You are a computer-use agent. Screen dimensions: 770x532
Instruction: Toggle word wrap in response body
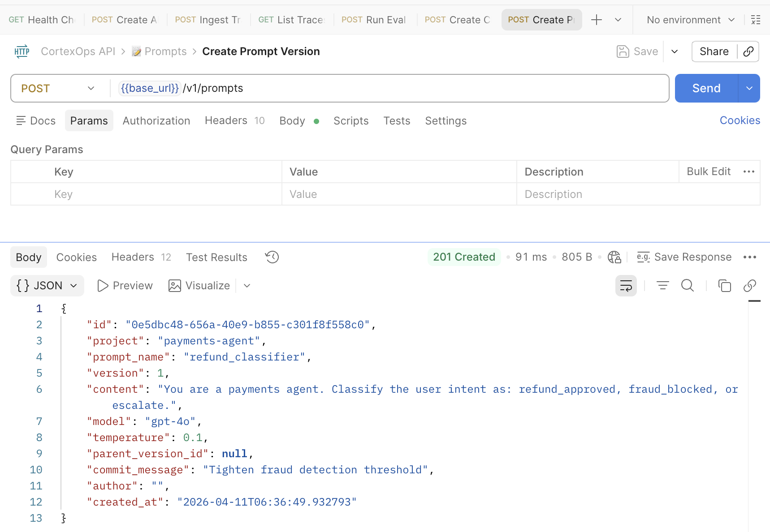626,286
